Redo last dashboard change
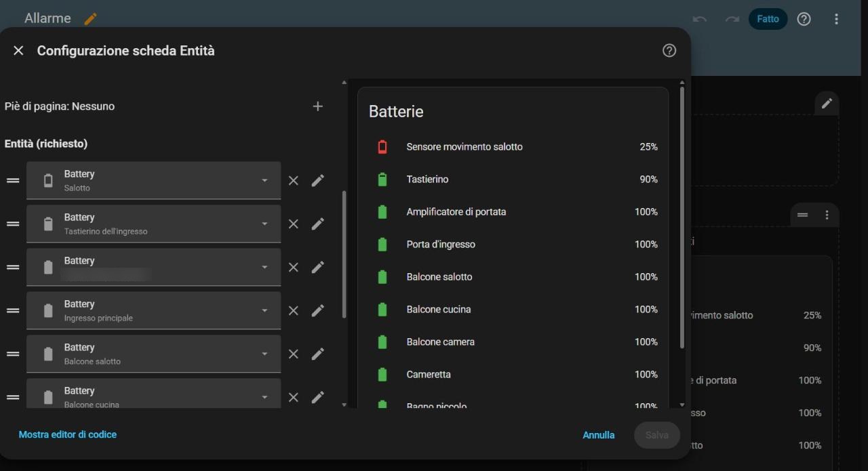This screenshot has height=471, width=868. click(x=732, y=19)
